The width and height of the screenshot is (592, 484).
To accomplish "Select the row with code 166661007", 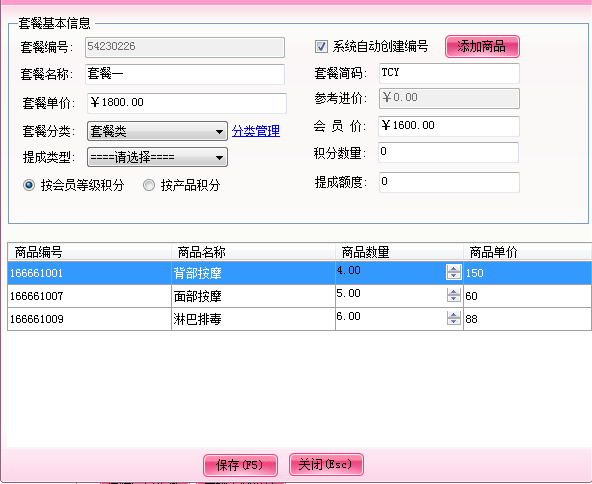I will pos(300,296).
